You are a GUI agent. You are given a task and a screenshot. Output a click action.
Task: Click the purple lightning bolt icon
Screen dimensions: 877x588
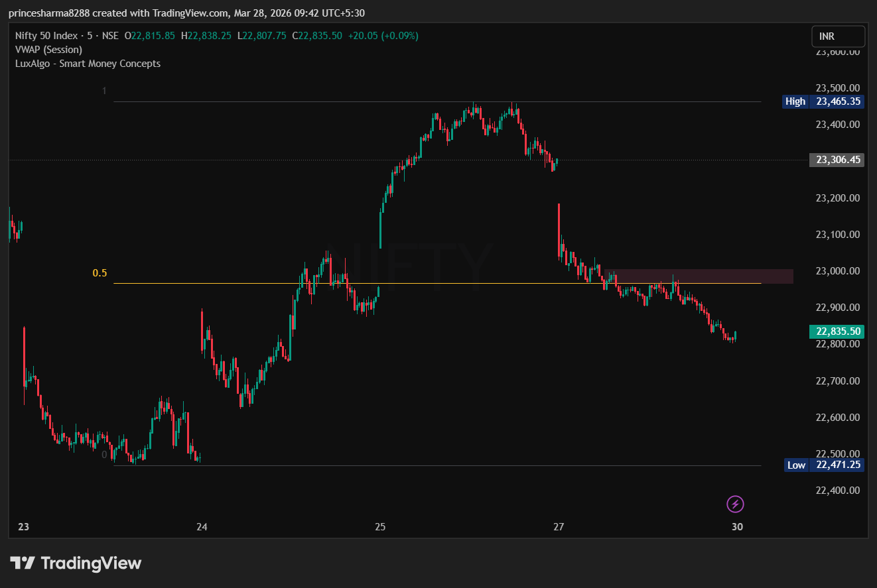point(735,504)
